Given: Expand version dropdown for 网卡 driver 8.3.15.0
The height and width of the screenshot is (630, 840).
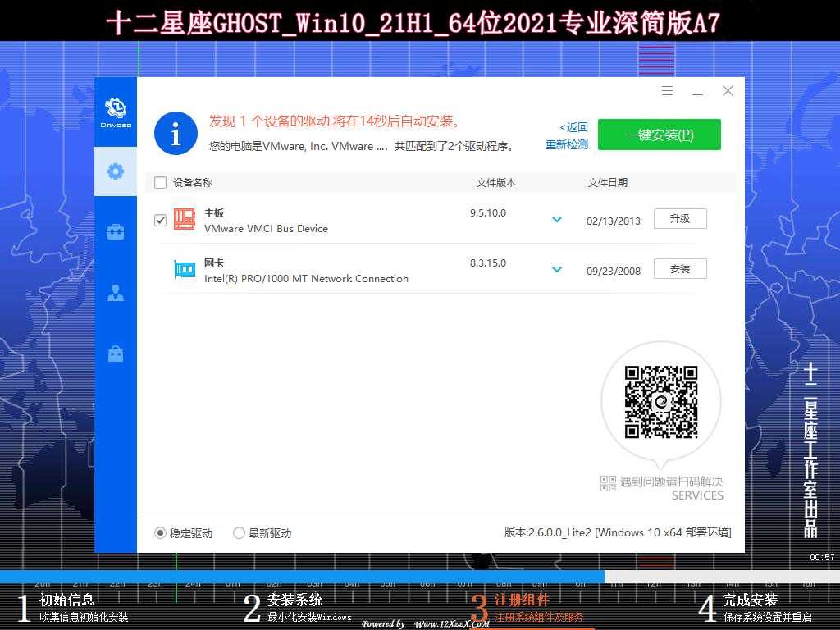Looking at the screenshot, I should [557, 269].
